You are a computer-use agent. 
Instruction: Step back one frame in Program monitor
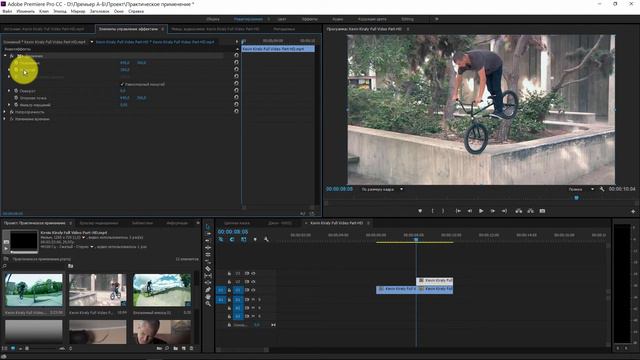470,211
